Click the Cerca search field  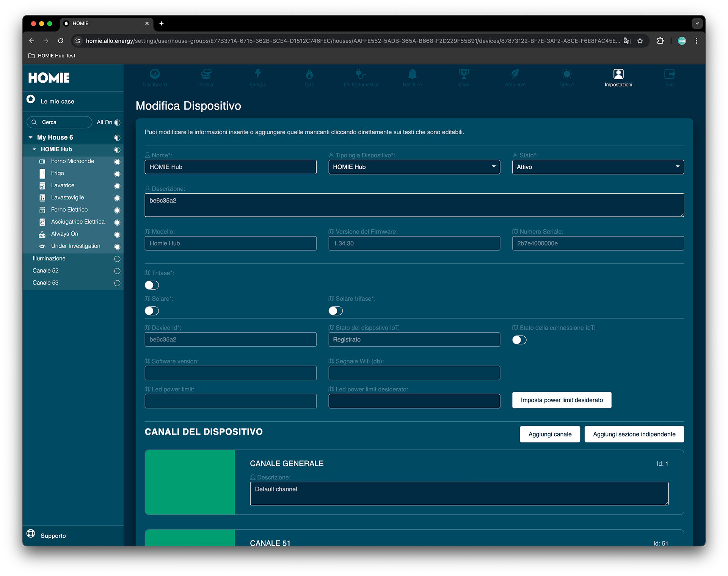(x=60, y=122)
